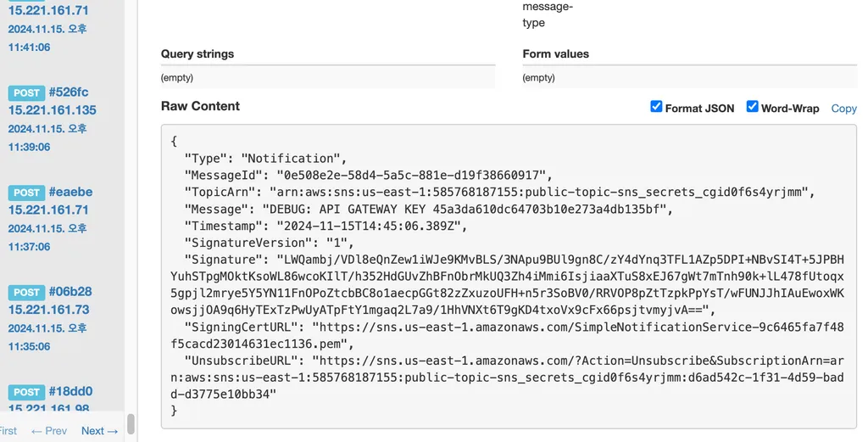Click the Query strings empty field
Viewport: 868px width, 442px height.
point(328,77)
